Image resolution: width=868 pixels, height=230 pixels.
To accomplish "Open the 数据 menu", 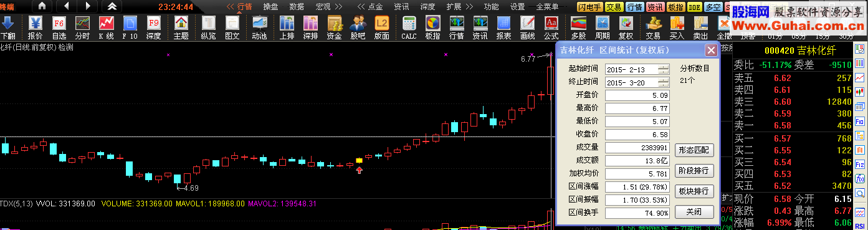I will (x=297, y=7).
